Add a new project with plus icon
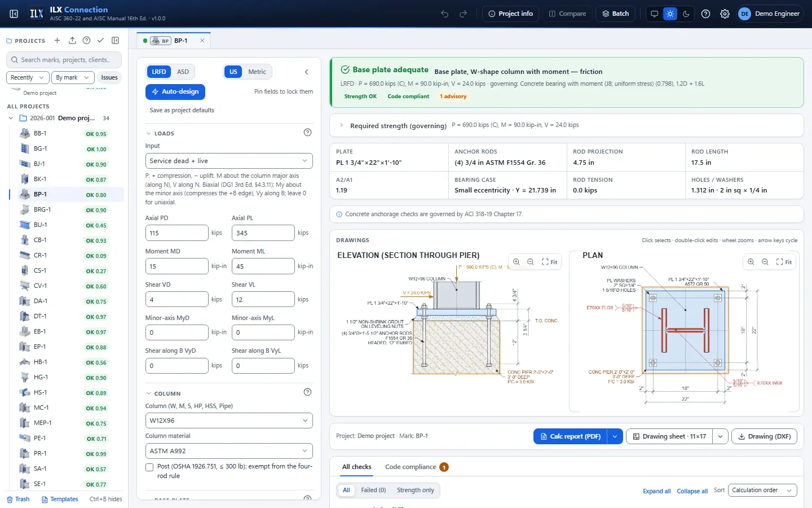 (x=57, y=41)
